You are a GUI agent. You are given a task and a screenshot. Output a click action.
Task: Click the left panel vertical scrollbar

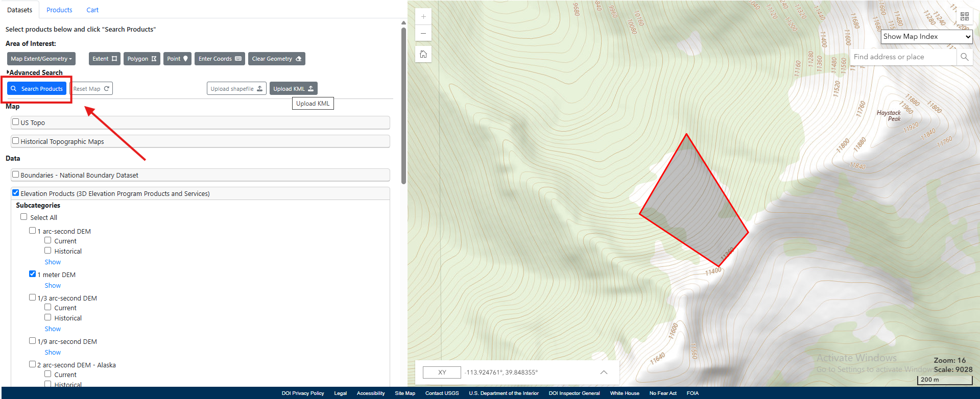tap(403, 102)
